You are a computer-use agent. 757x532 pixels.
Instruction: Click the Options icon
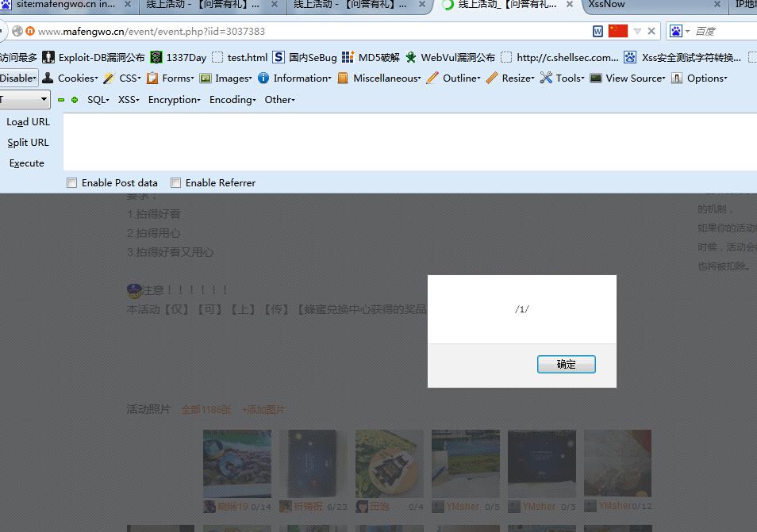click(677, 78)
